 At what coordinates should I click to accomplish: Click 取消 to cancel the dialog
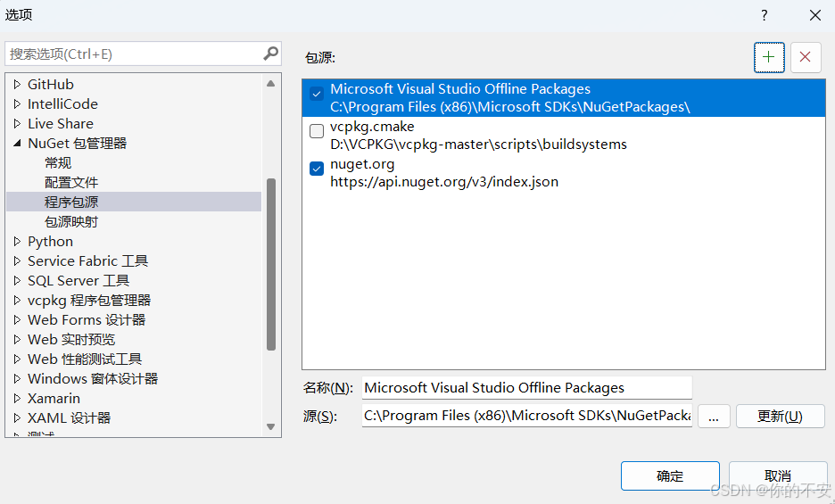click(x=778, y=475)
